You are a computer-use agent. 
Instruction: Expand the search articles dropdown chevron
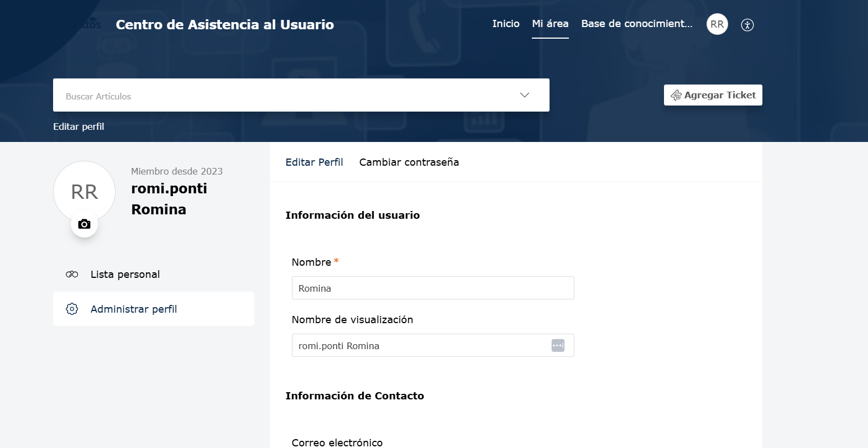point(525,95)
